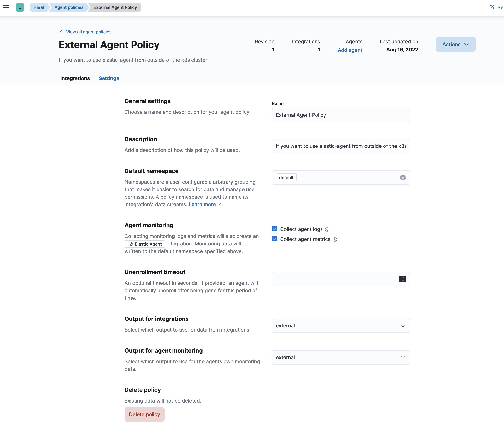Open the Learn more namespace link
Screen dimensions: 504x433
202,205
